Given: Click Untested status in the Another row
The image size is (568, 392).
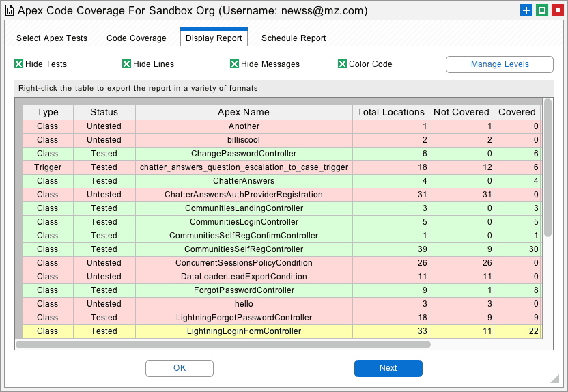Looking at the screenshot, I should click(x=104, y=126).
